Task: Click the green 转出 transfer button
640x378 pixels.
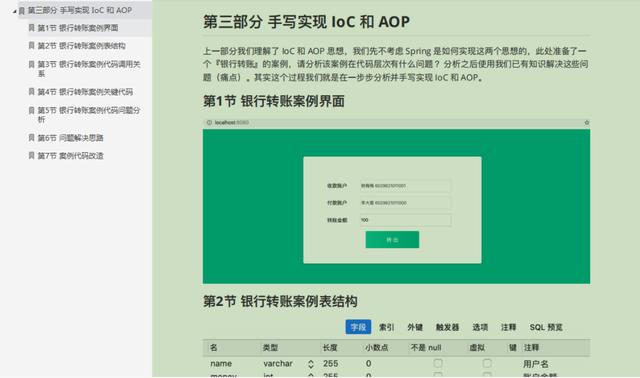Action: (x=392, y=240)
